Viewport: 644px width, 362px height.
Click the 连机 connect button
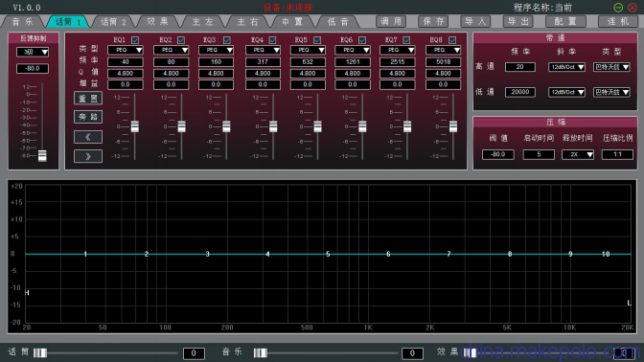tap(618, 21)
